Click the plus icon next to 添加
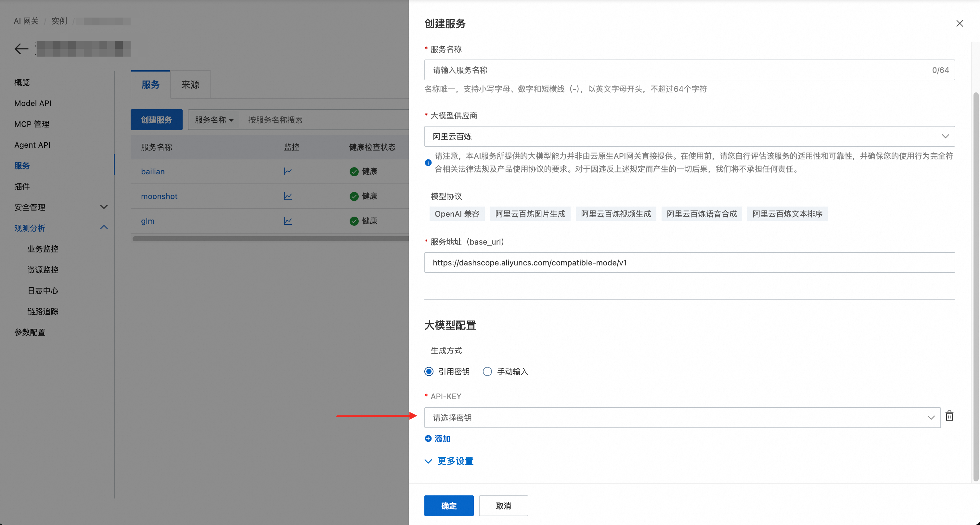This screenshot has width=980, height=525. coord(428,438)
